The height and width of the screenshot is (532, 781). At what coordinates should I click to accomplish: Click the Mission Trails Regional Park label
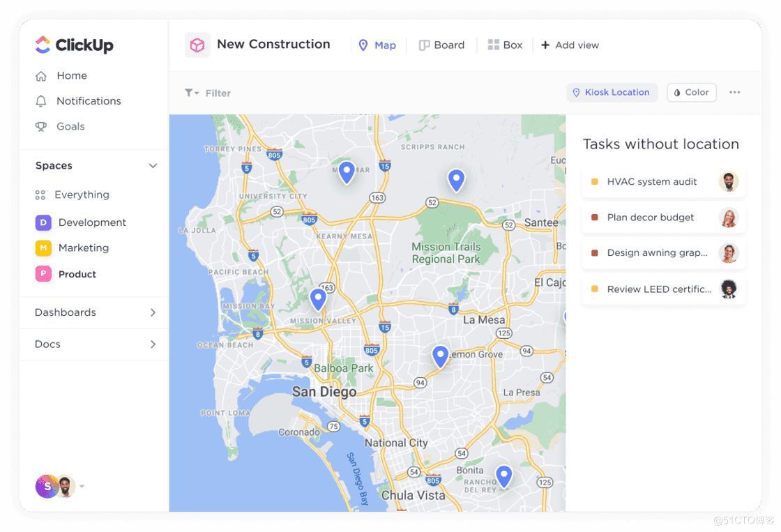coord(446,253)
